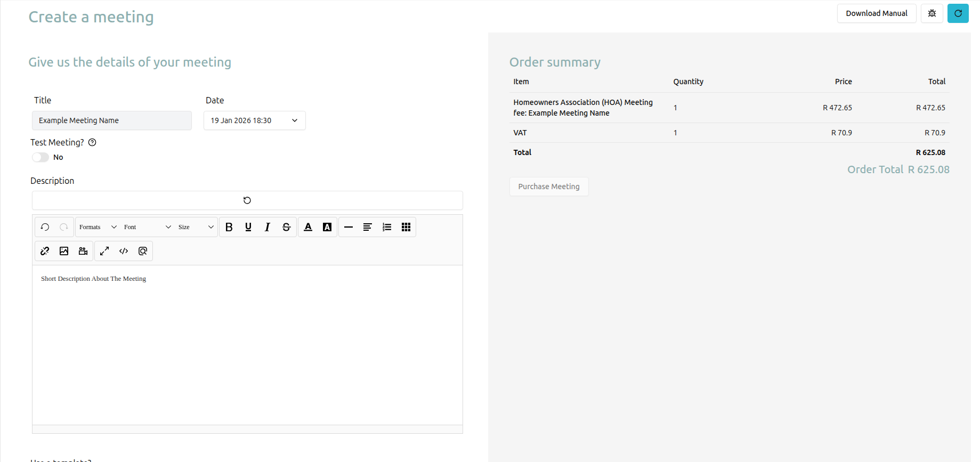Switch editor to code view
The width and height of the screenshot is (980, 462).
(124, 251)
